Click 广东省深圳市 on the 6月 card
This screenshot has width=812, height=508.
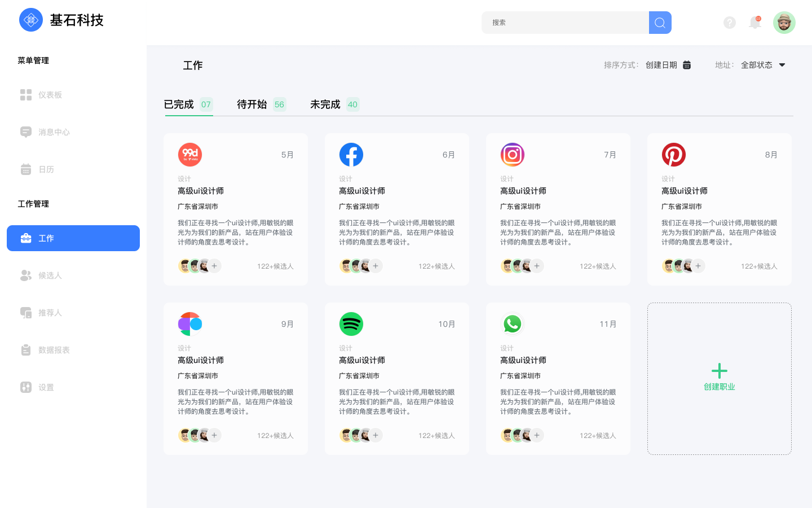pos(359,207)
